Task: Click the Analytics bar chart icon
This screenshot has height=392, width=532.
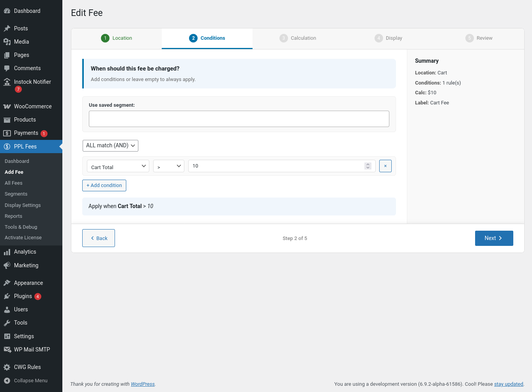Action: [x=7, y=252]
